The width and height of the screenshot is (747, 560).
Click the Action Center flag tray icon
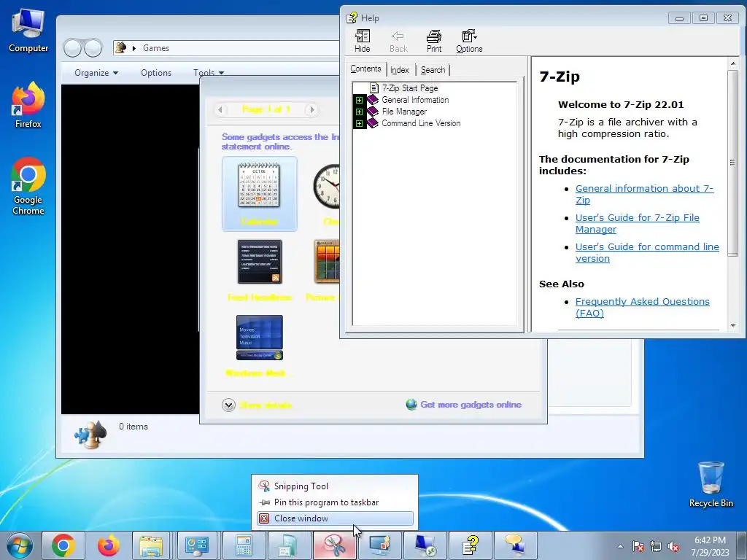pos(638,546)
